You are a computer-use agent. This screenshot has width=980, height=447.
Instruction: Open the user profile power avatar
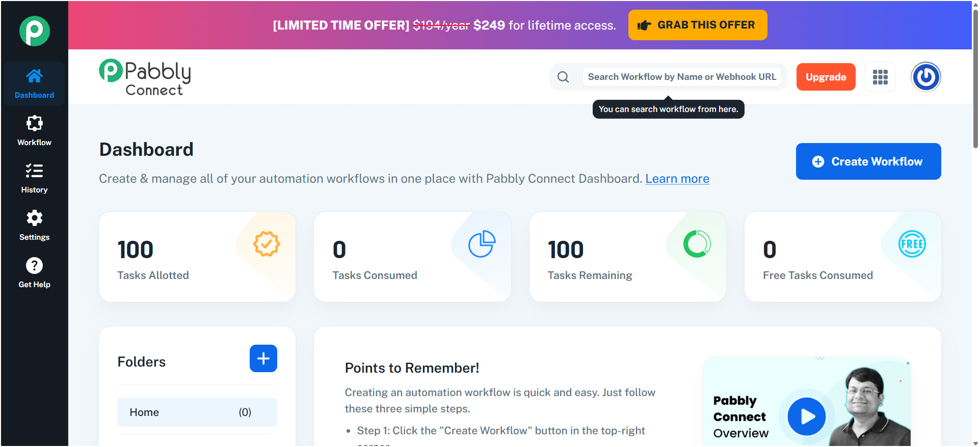[x=926, y=77]
